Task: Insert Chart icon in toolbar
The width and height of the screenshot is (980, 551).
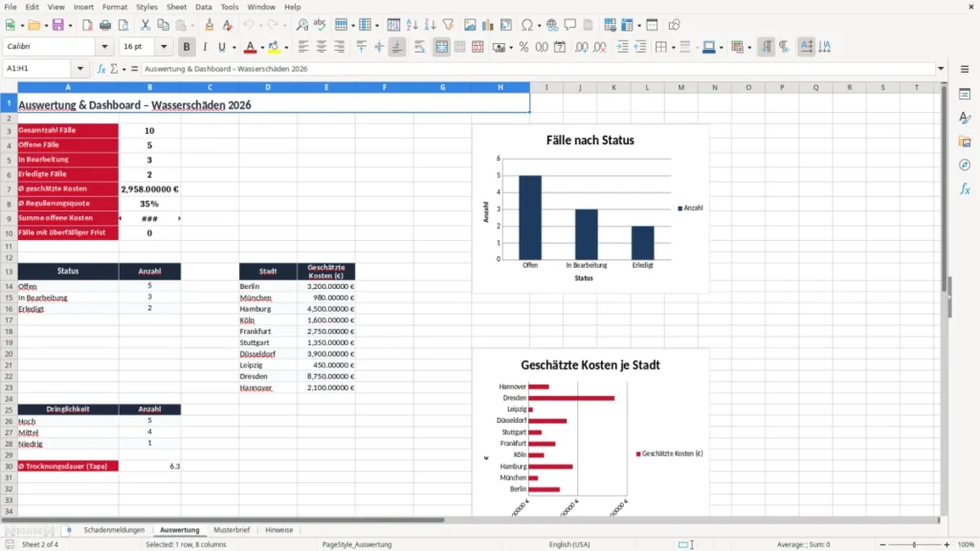Action: tap(488, 25)
